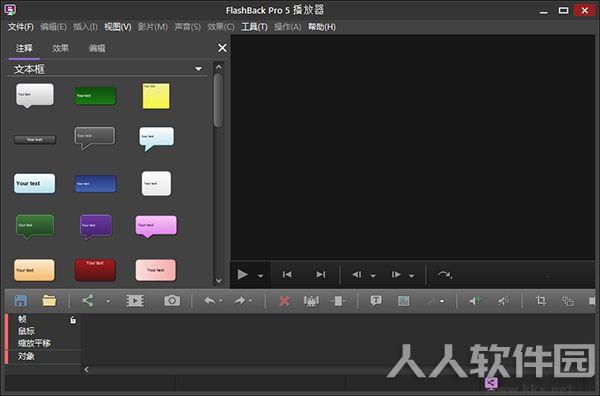The image size is (600, 396).
Task: Open the step-forward options dropdown
Action: pyautogui.click(x=411, y=276)
